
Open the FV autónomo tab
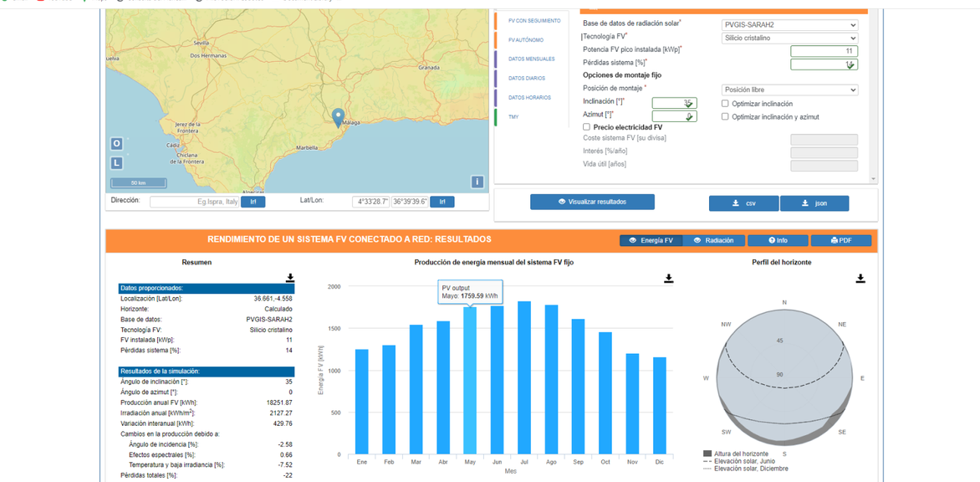pyautogui.click(x=525, y=40)
